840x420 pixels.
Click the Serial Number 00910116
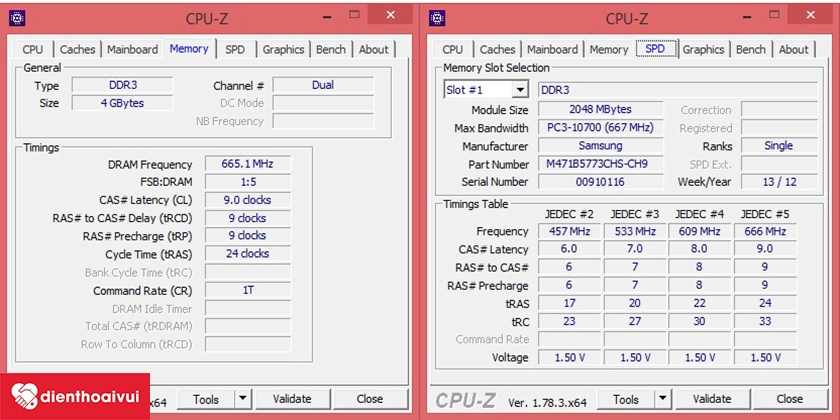[x=601, y=182]
